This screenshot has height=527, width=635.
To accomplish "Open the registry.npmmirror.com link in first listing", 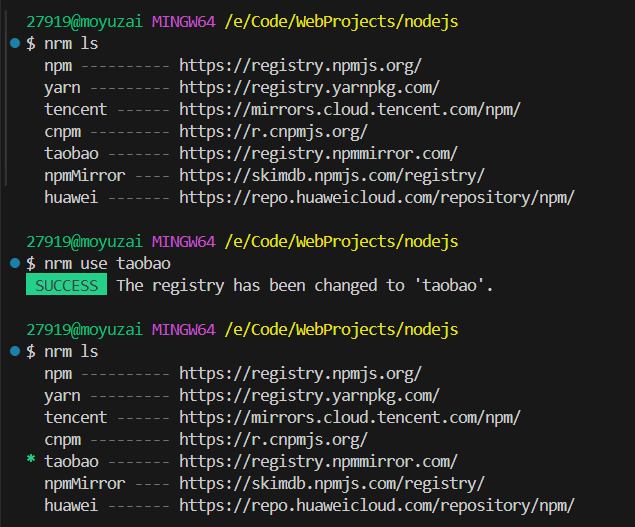I will (318, 154).
